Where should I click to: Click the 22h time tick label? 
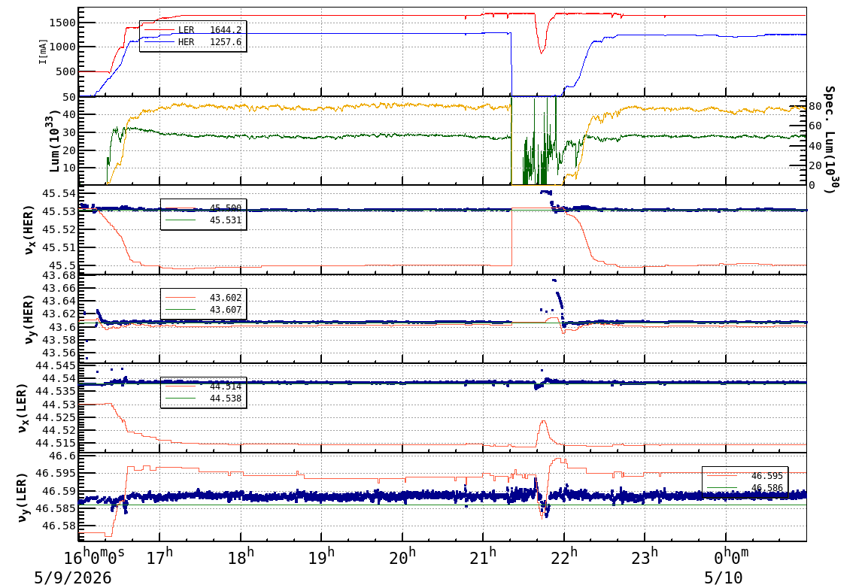564,556
